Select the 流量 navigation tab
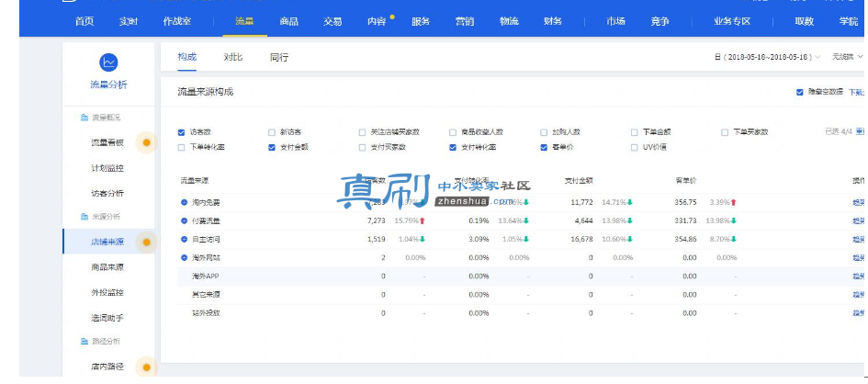 tap(244, 21)
